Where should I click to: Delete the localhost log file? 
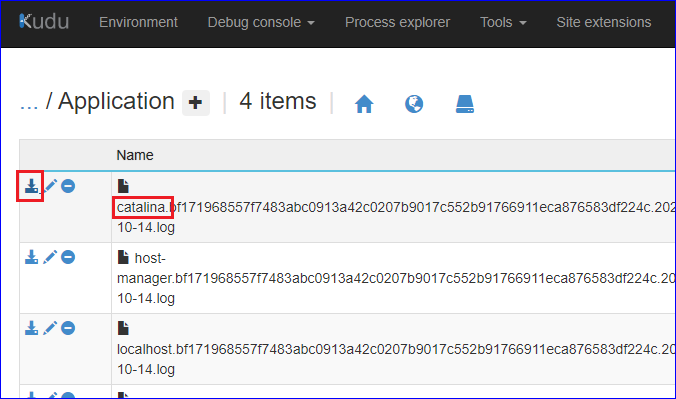(x=68, y=328)
